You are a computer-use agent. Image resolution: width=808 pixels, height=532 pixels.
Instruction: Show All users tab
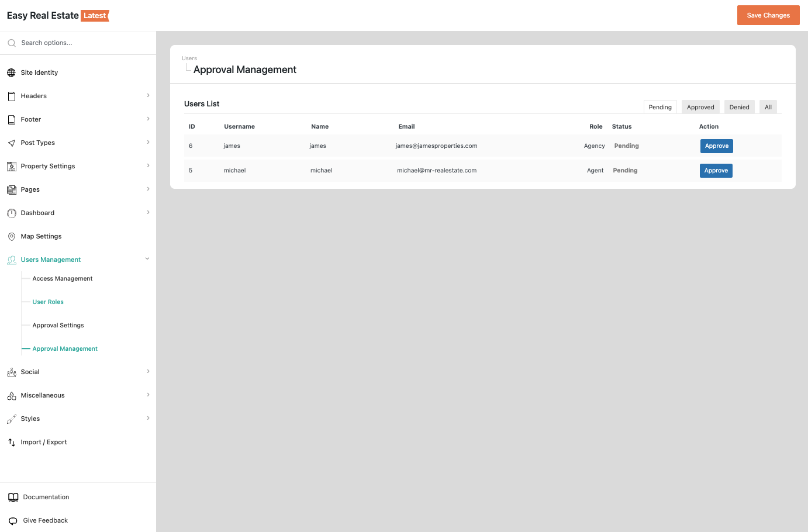[x=768, y=107]
